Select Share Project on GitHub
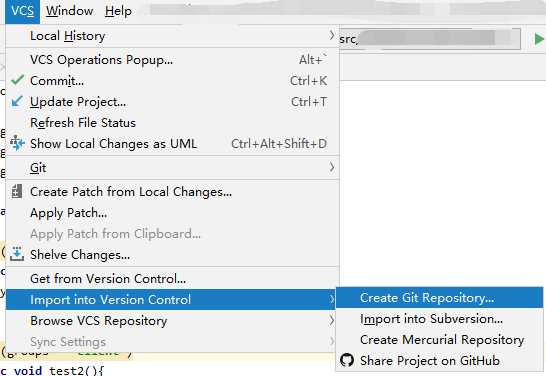This screenshot has width=546, height=376. click(x=439, y=360)
